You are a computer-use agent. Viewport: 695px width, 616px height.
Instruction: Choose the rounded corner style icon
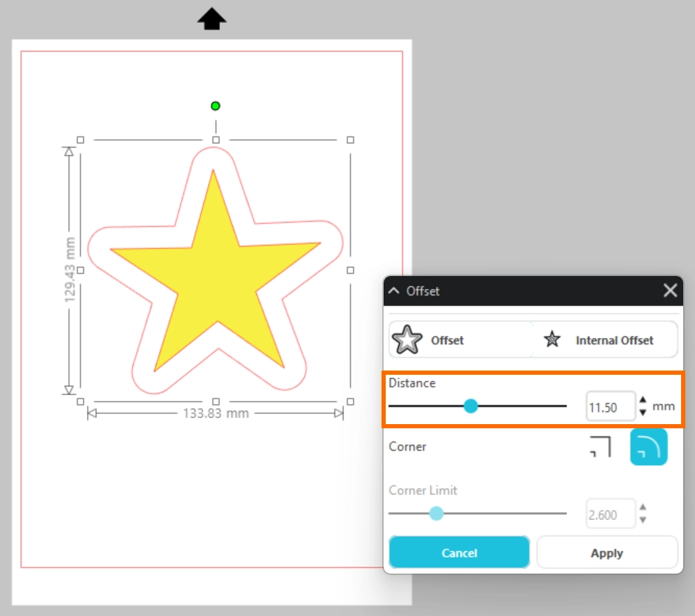[x=648, y=446]
